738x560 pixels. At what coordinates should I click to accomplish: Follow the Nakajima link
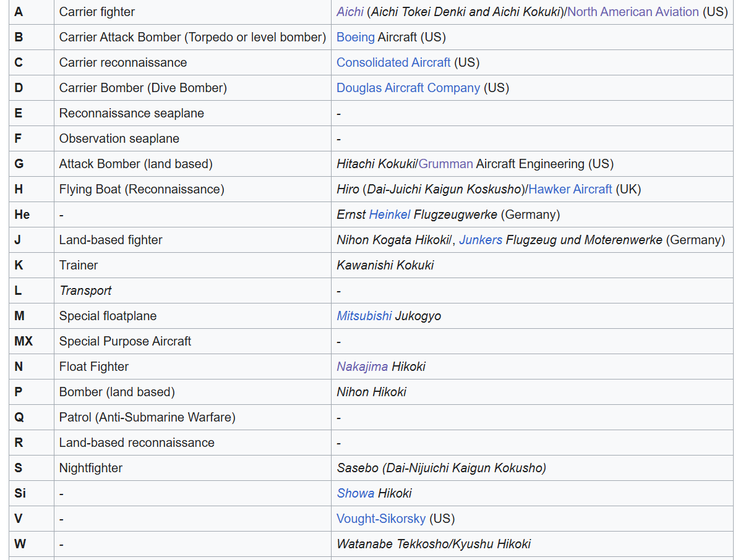pyautogui.click(x=362, y=367)
